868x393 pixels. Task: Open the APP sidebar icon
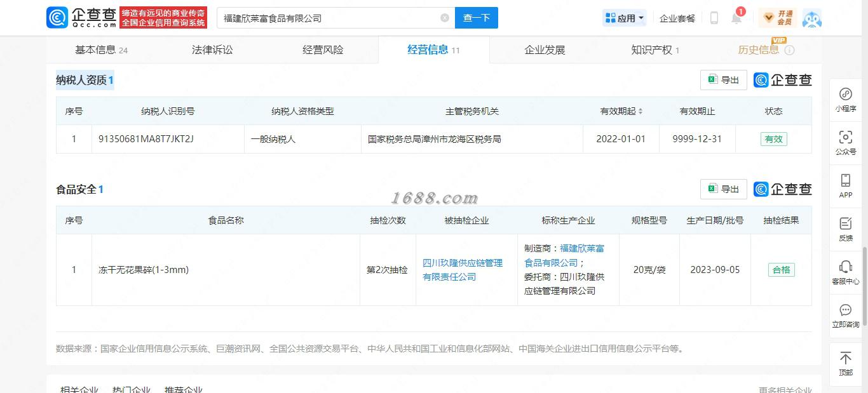tap(846, 186)
